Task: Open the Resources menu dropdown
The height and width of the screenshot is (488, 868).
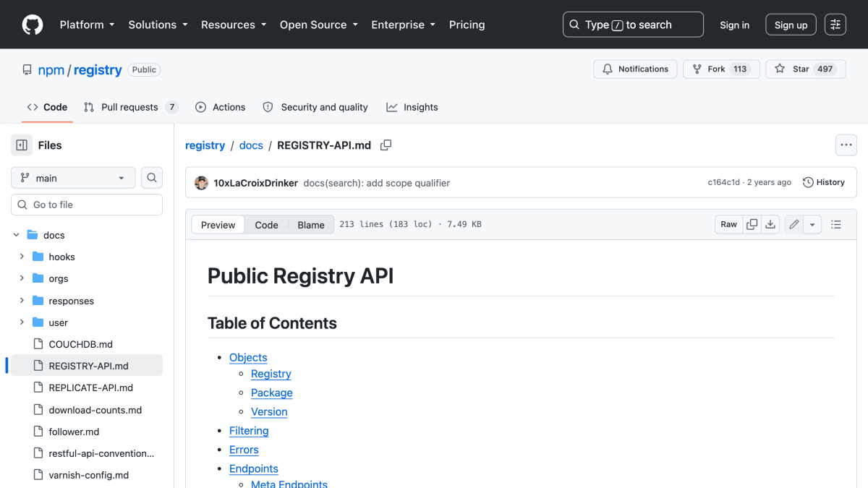Action: 234,25
